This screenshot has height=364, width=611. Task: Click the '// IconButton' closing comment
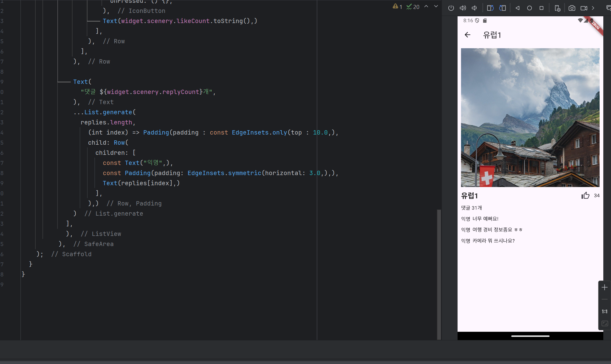(141, 11)
